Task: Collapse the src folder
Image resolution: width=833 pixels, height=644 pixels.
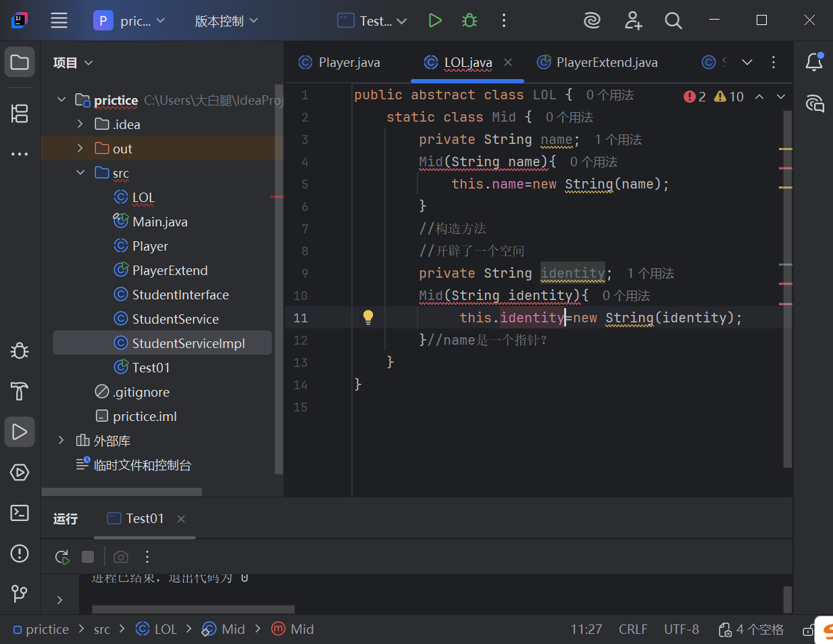Action: (x=80, y=173)
